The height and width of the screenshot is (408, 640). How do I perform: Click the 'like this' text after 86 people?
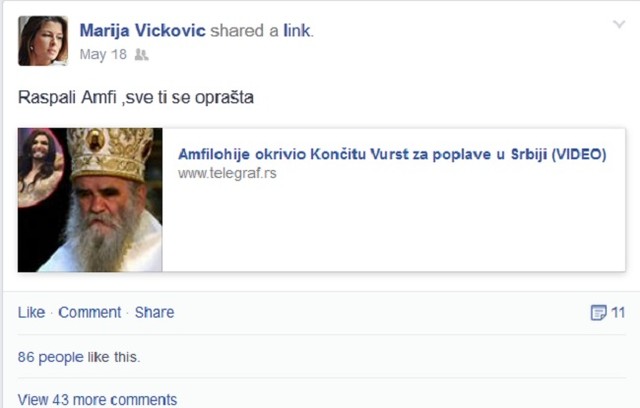pyautogui.click(x=113, y=357)
